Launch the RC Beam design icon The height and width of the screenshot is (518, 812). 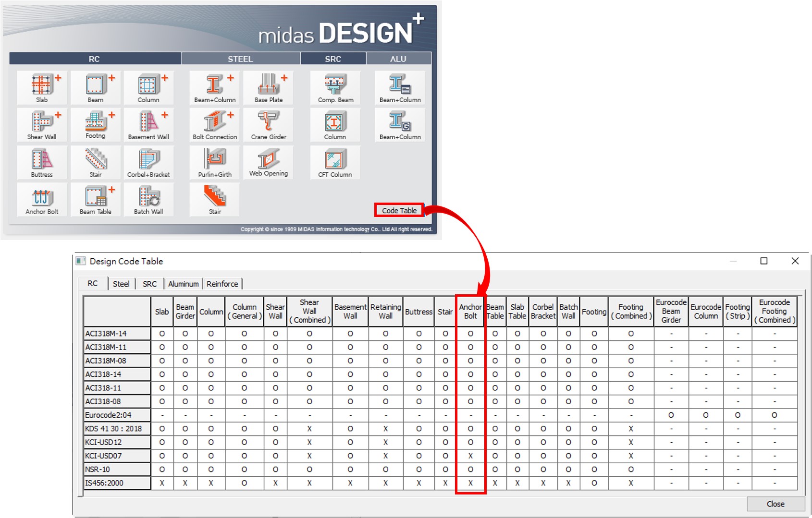click(95, 88)
